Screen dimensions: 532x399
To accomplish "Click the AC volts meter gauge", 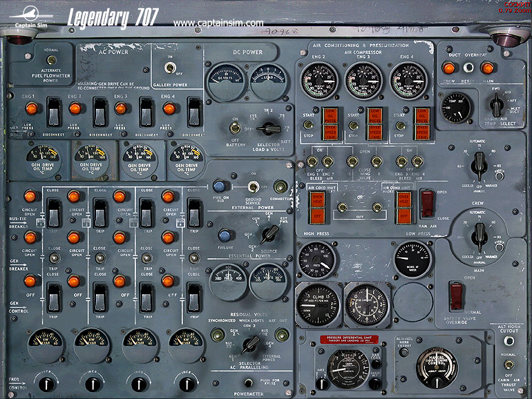I will click(x=268, y=282).
